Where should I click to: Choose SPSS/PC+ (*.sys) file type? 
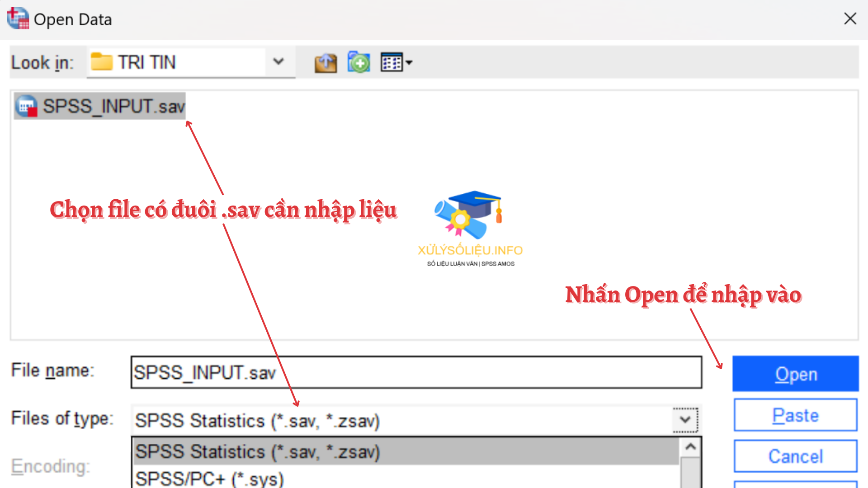(x=406, y=478)
